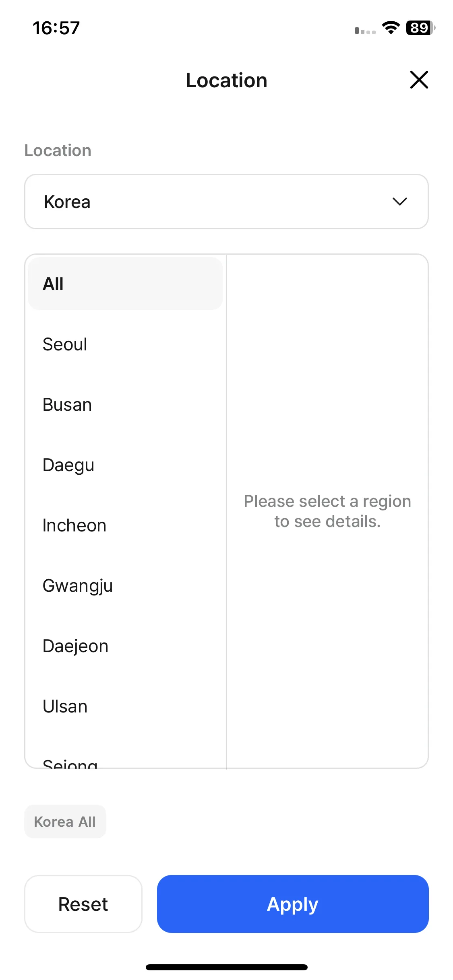Select the All region option
This screenshot has height=980, width=453.
125,284
